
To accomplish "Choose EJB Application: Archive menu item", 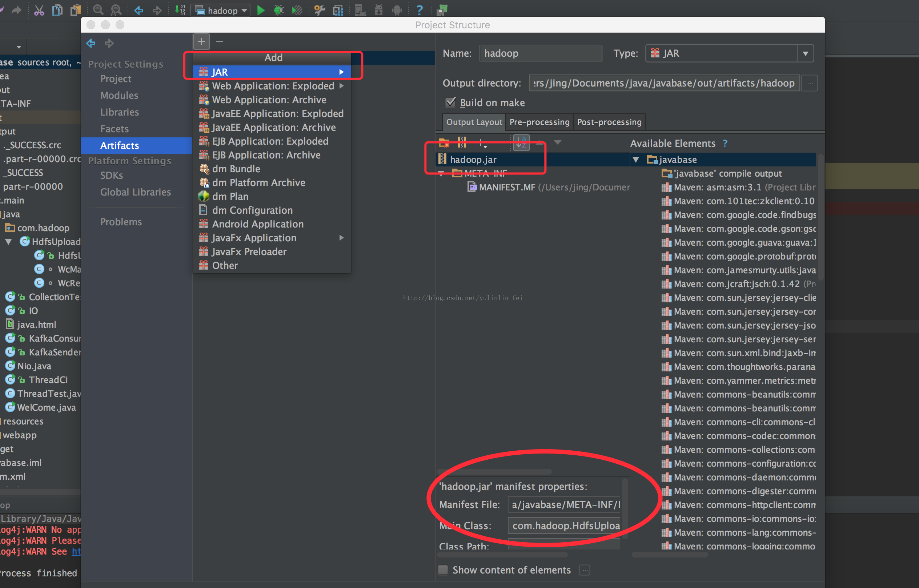I will pos(272,155).
